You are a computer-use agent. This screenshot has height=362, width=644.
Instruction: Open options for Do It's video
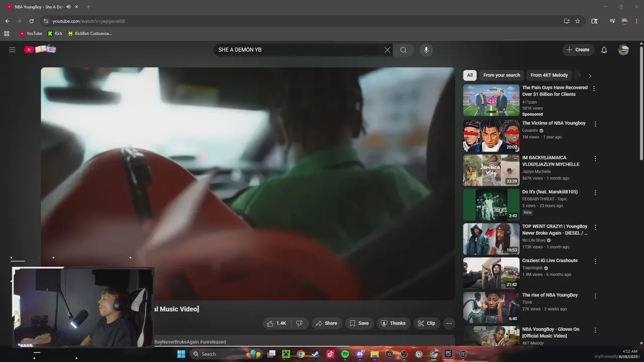(x=595, y=193)
